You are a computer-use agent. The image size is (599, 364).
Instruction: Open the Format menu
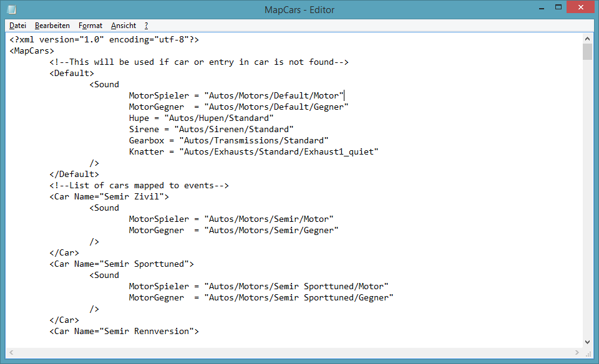click(x=90, y=26)
